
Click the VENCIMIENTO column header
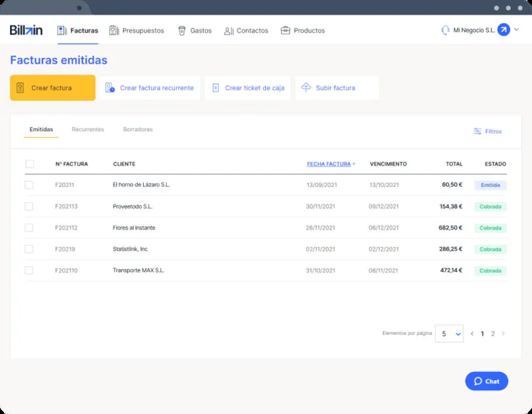point(388,164)
